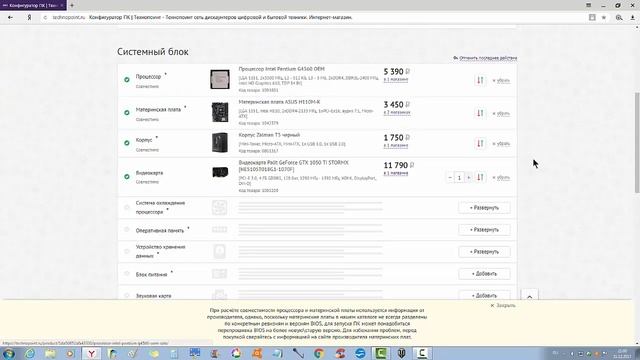
Task: Open File Explorer folder in the taskbar
Action: [50, 353]
